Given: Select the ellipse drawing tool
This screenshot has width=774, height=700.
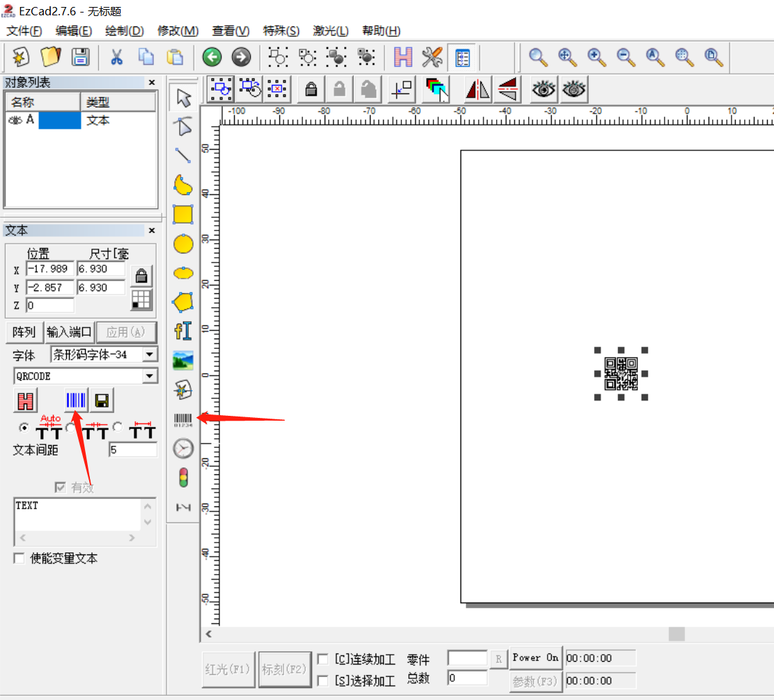Looking at the screenshot, I should click(x=183, y=273).
